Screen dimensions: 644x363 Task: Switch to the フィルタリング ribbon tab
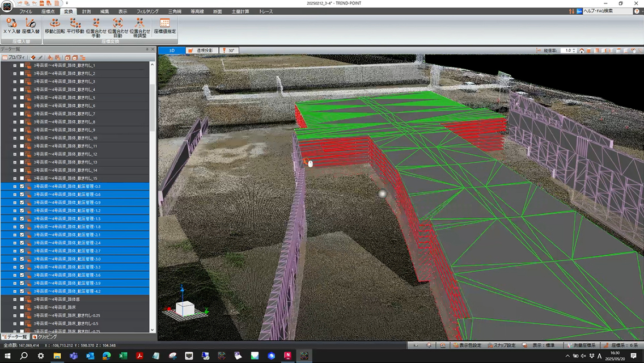[x=148, y=11]
